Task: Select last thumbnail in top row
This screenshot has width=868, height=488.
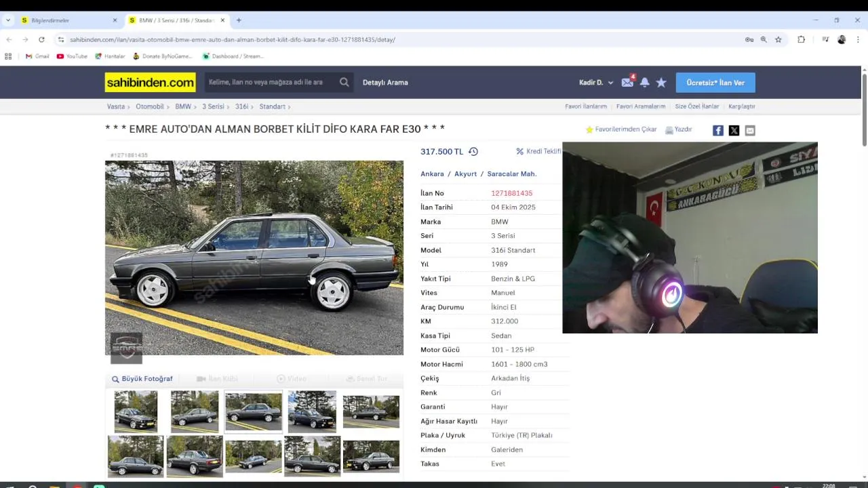Action: point(371,411)
